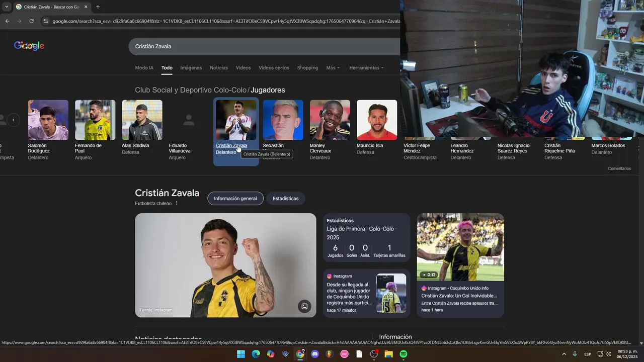Screen dimensions: 644x362
Task: Click the Comentarios feedback link
Action: click(619, 168)
